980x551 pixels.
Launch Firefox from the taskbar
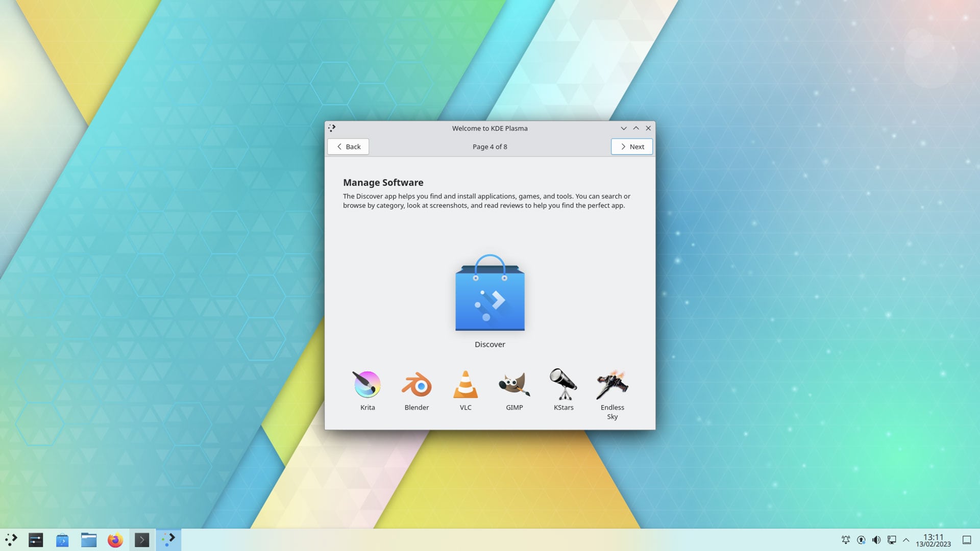tap(115, 540)
